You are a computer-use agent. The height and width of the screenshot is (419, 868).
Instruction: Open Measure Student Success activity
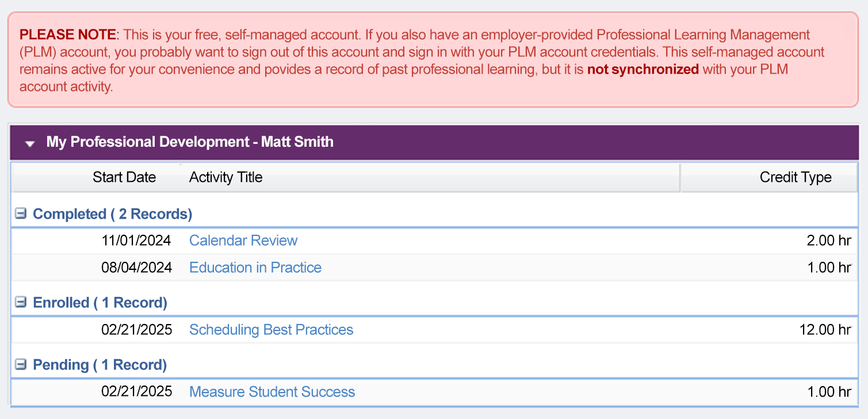[272, 391]
